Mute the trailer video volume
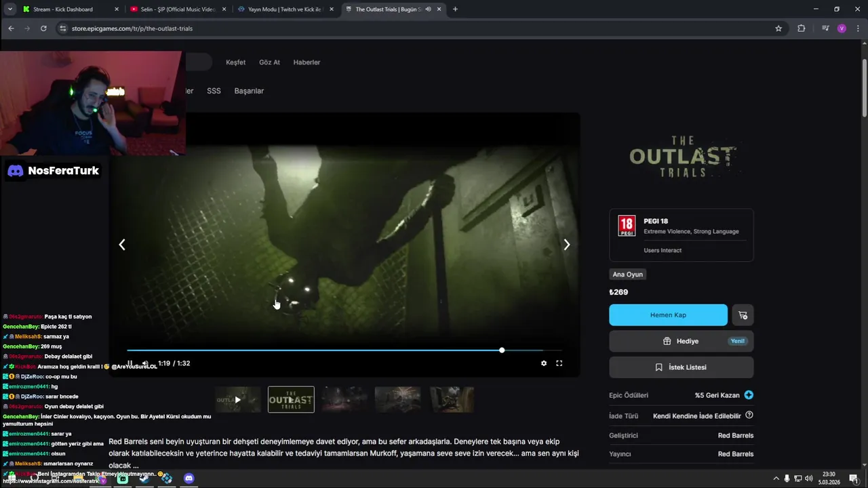Image resolution: width=868 pixels, height=488 pixels. pos(145,363)
